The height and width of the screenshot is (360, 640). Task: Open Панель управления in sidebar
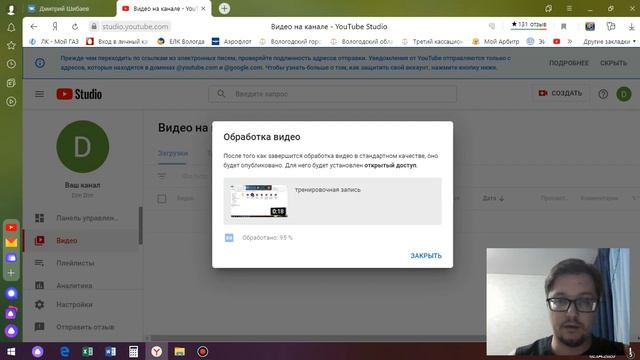[x=82, y=218]
